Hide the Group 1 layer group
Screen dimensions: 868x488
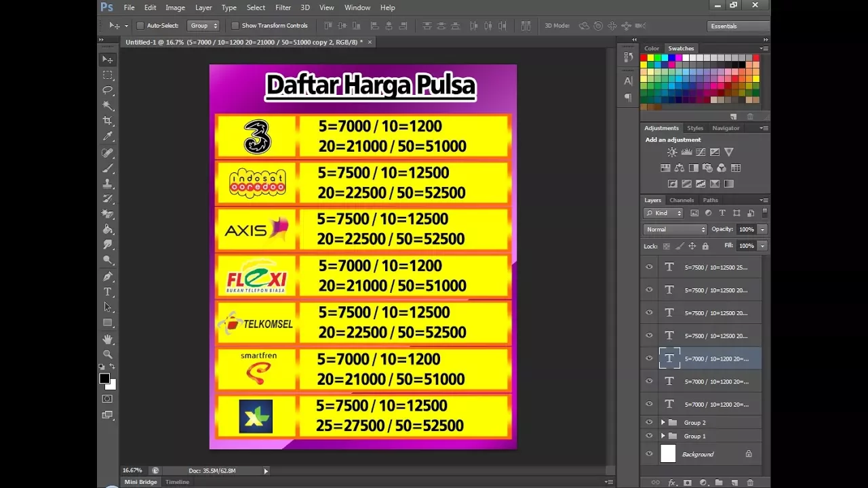click(649, 436)
